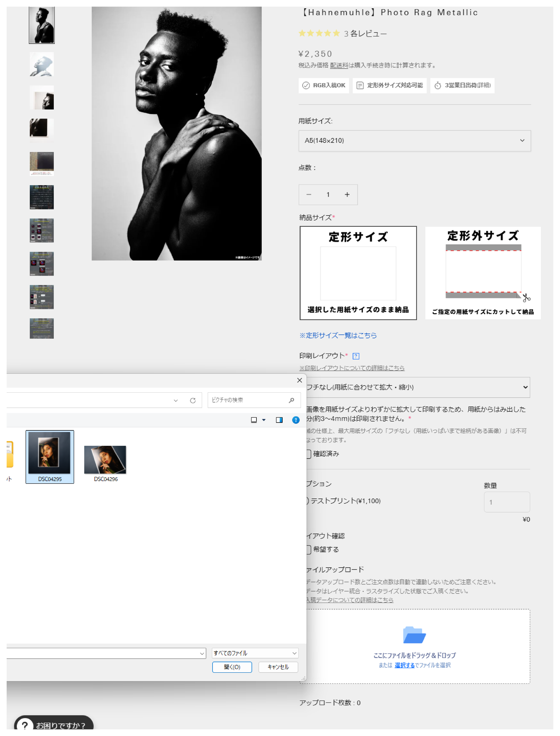Open the フチなし print layout dropdown
This screenshot has height=736, width=560.
click(x=417, y=387)
